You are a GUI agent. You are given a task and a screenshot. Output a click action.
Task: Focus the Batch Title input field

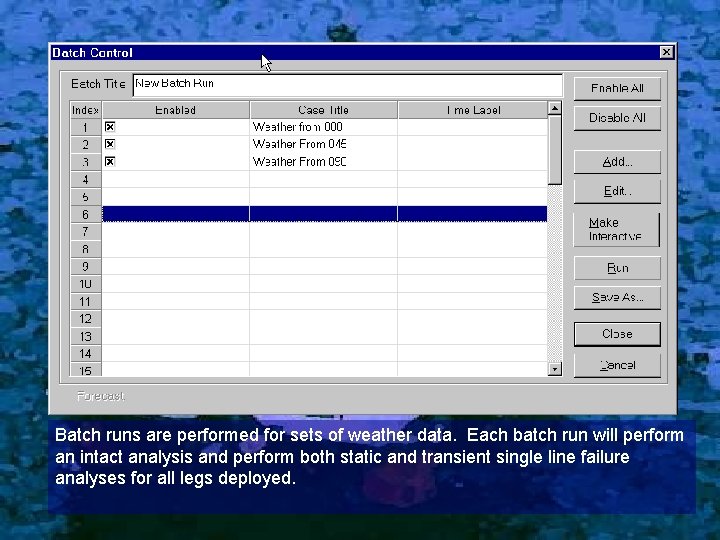(x=348, y=85)
